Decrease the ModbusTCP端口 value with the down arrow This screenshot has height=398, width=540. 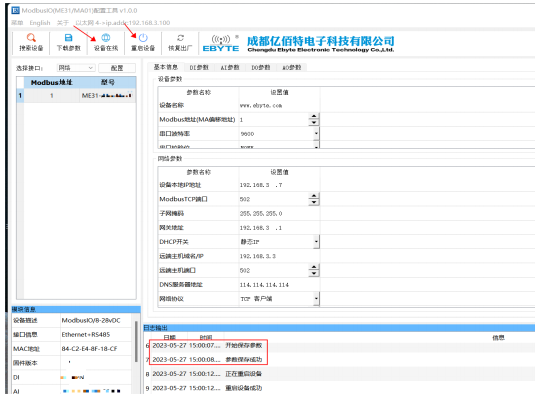pos(314,202)
